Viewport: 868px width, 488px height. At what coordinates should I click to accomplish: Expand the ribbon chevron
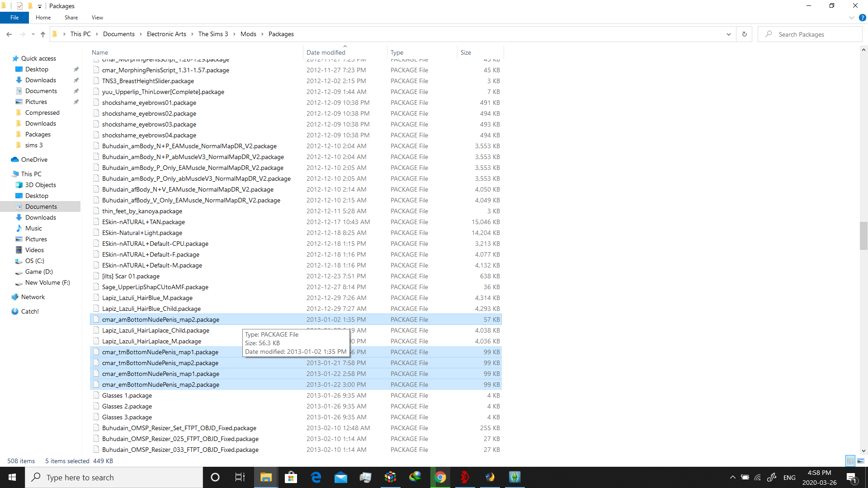point(852,18)
